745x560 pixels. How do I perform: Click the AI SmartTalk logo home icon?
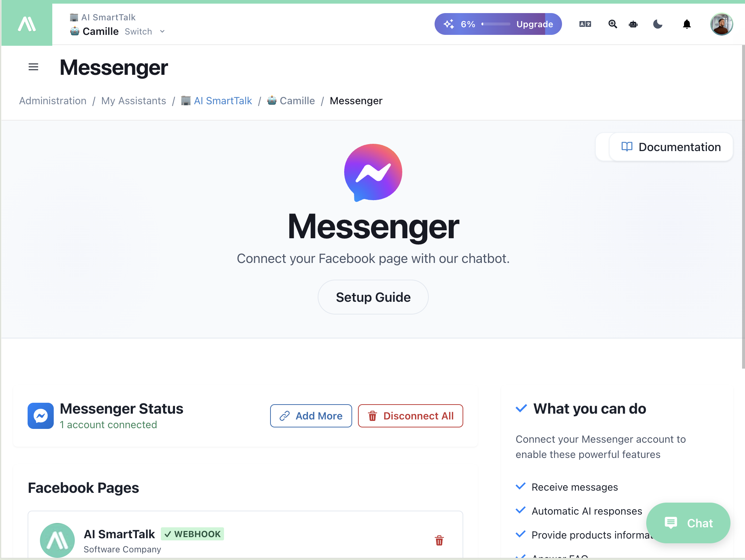(x=27, y=24)
